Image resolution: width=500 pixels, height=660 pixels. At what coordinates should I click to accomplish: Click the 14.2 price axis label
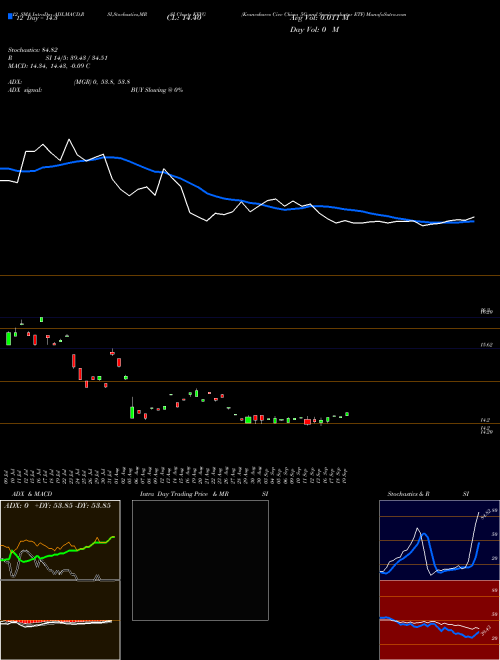point(485,420)
